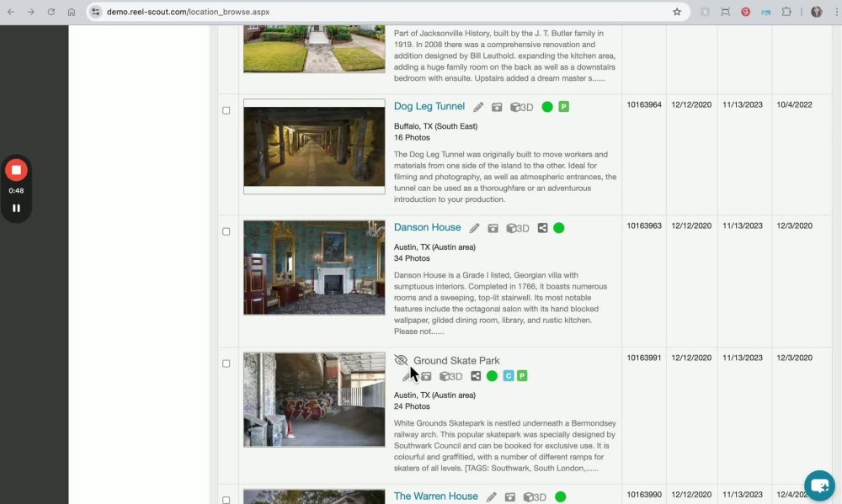Click share icon on Ground Skate Park row
Image resolution: width=842 pixels, height=504 pixels.
pos(476,376)
